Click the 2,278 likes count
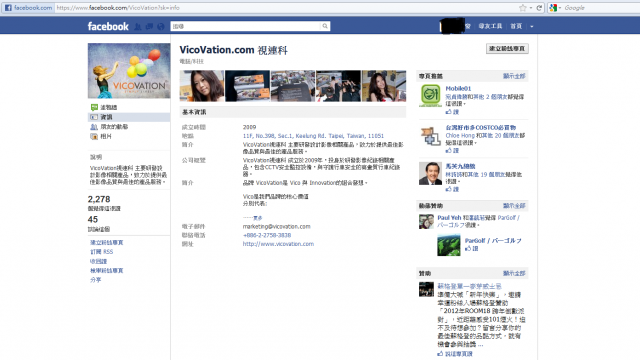This screenshot has width=640, height=360. (x=99, y=199)
